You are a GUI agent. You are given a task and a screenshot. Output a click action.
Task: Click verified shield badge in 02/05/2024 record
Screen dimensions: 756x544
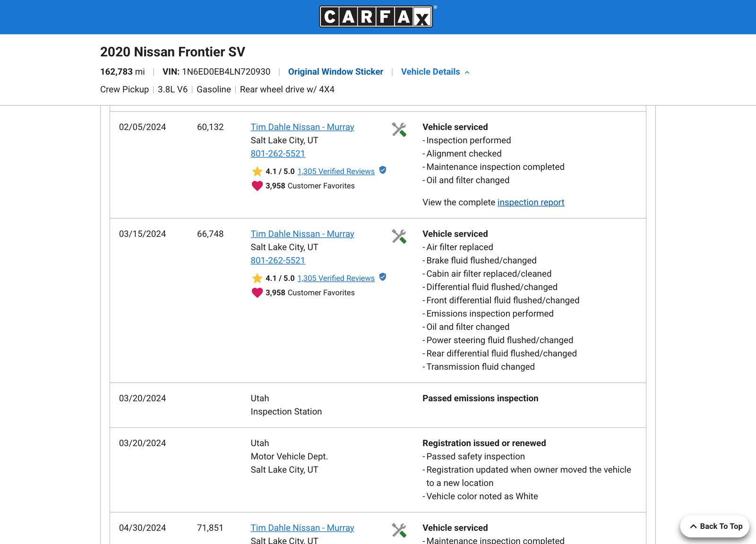click(383, 170)
